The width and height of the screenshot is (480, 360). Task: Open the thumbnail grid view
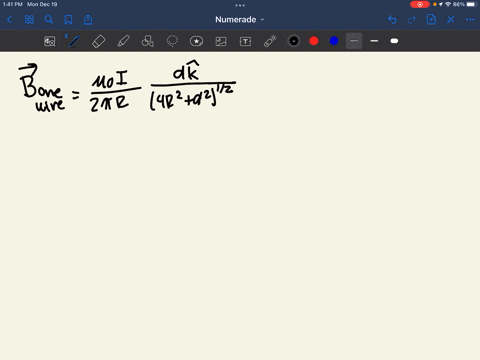tap(29, 20)
